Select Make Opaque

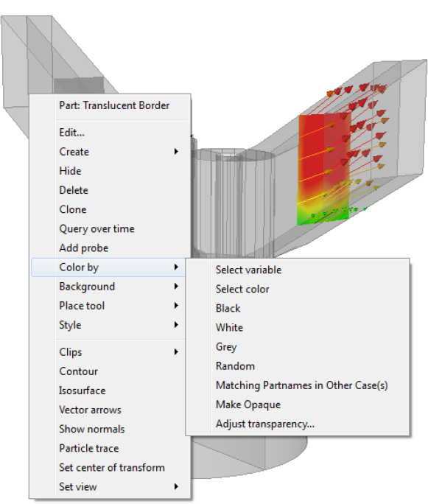click(248, 405)
